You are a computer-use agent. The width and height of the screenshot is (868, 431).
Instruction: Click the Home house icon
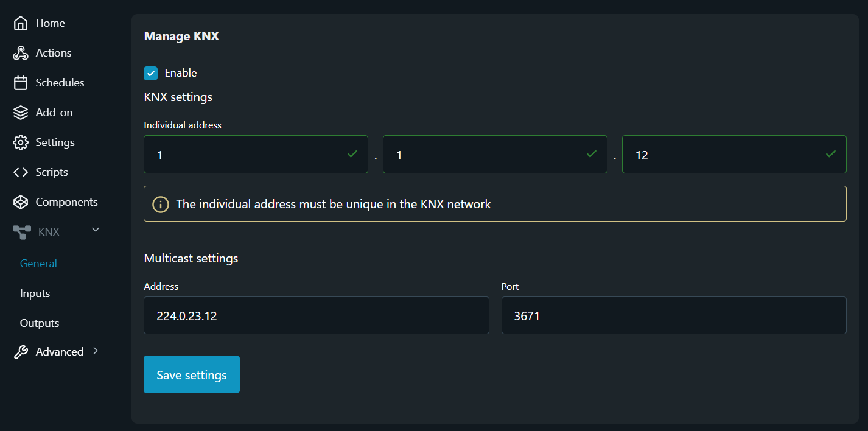(x=21, y=23)
